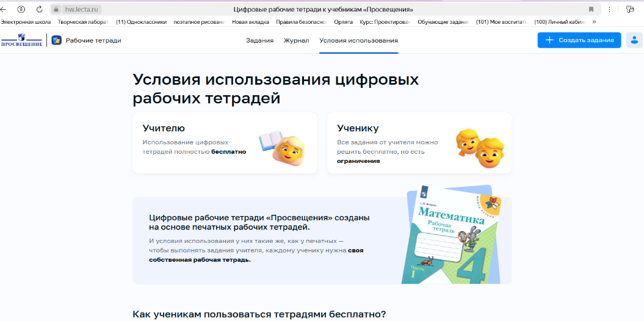Bookmark this page using the bookmark icon
The image size is (644, 321).
[591, 9]
